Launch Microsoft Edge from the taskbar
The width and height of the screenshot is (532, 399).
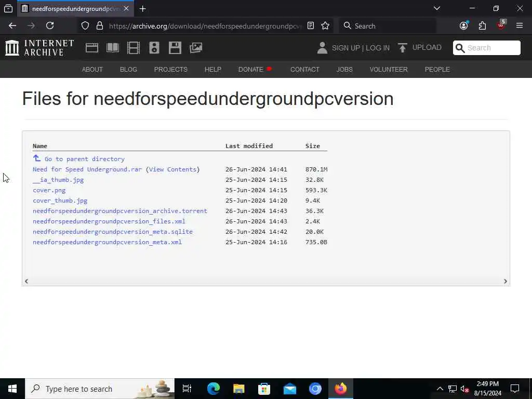point(214,389)
